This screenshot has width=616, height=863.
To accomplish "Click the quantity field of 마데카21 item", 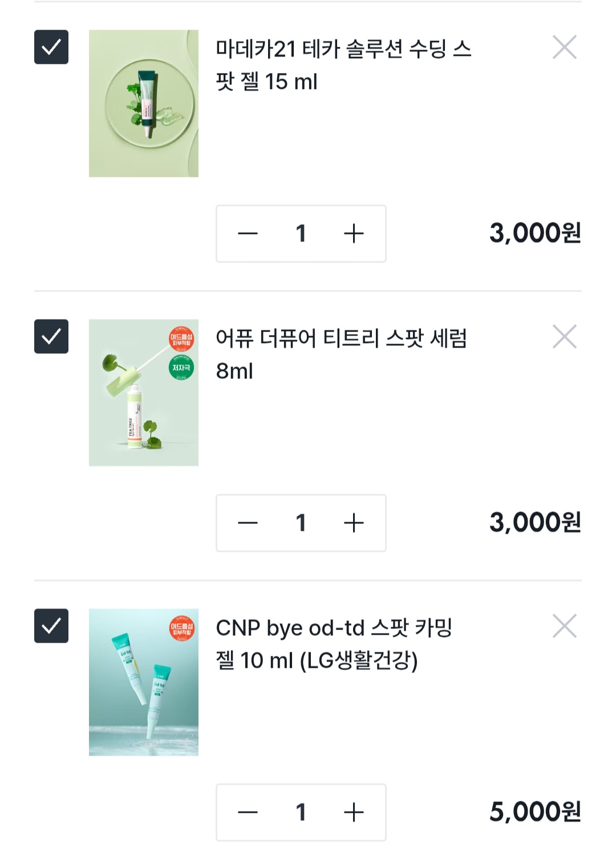I will [301, 233].
